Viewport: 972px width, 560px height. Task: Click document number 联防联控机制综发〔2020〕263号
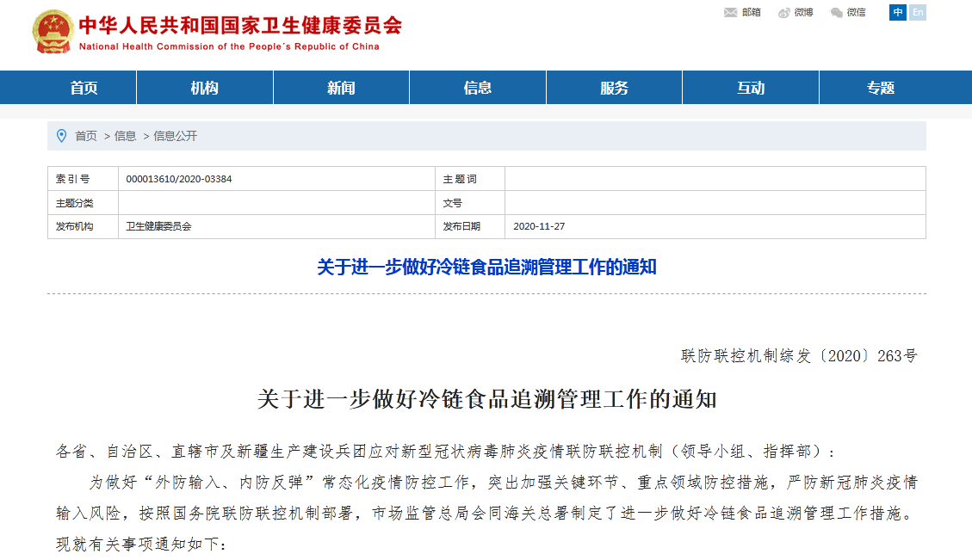pyautogui.click(x=798, y=355)
